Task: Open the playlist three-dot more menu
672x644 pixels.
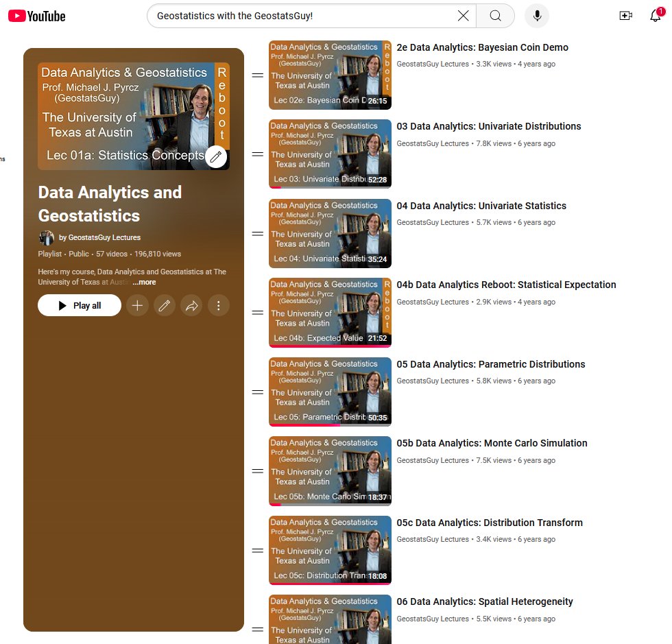Action: (x=219, y=305)
